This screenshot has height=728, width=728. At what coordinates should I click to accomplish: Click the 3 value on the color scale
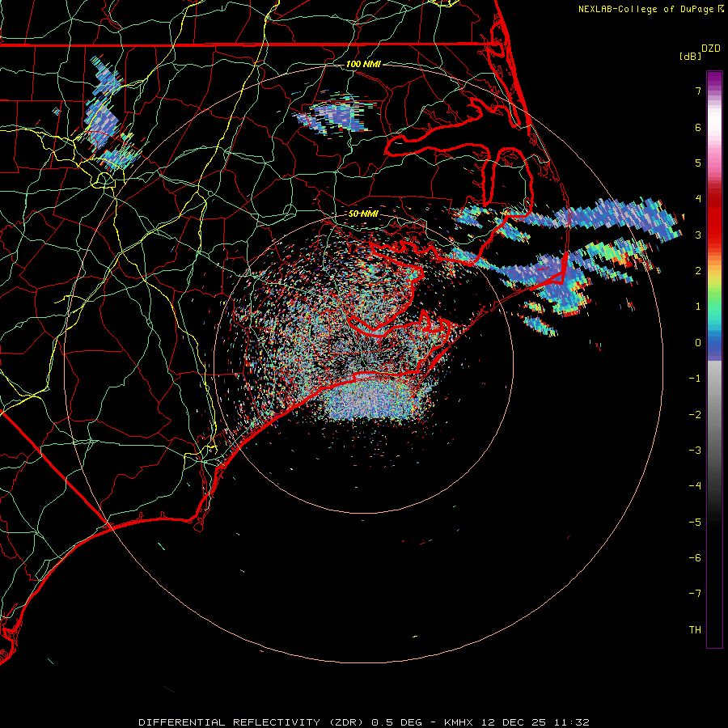[x=698, y=235]
